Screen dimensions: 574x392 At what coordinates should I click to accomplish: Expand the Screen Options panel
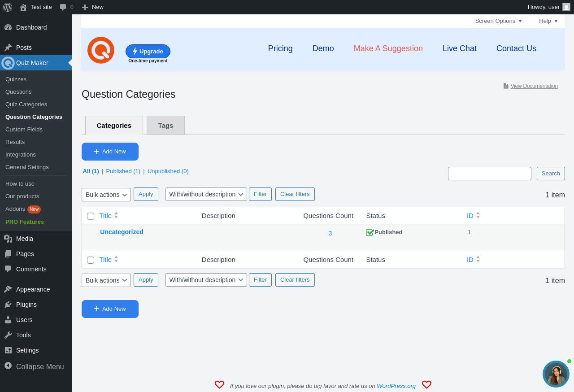pyautogui.click(x=499, y=21)
